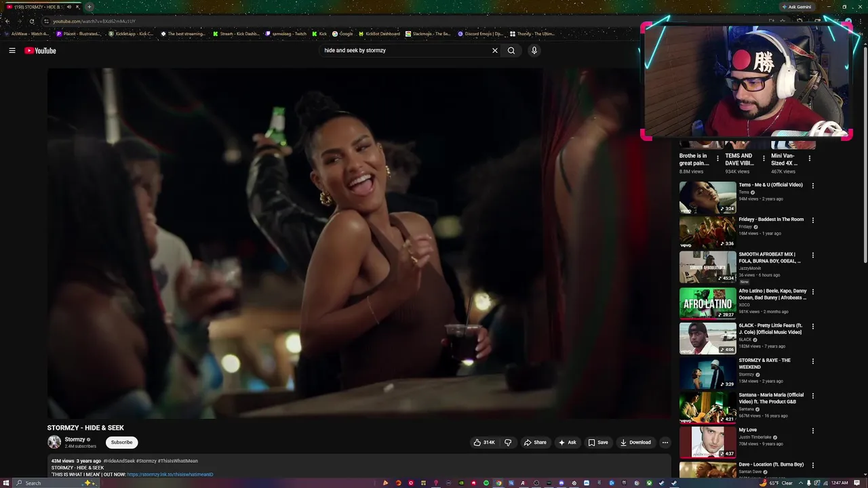Open Stormzy channel avatar

click(54, 443)
